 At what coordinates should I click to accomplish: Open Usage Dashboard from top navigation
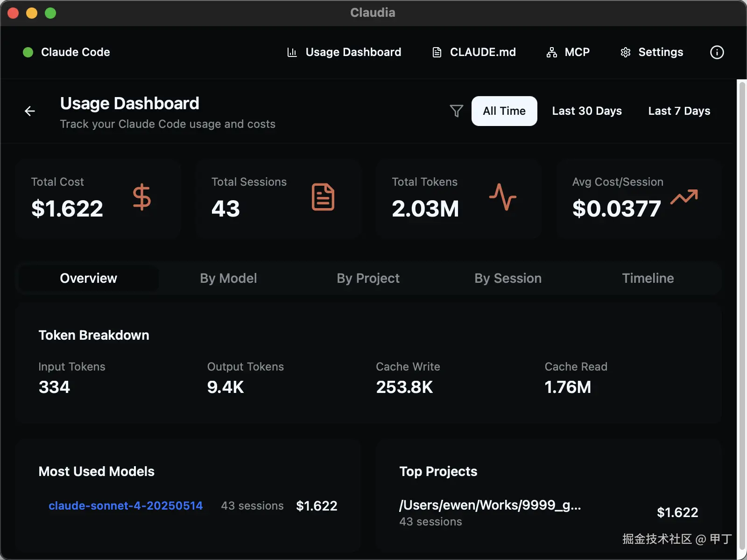point(344,52)
